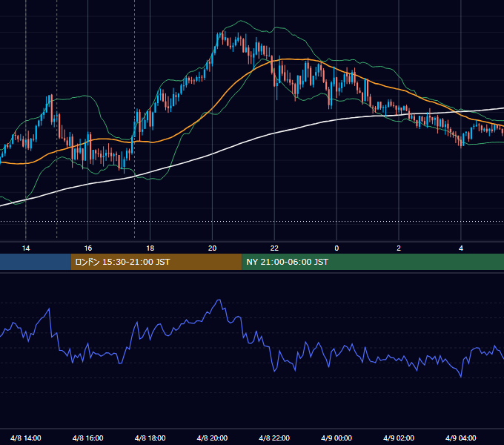Click the "2" hour label on price chart axis
504x445 pixels.
[399, 248]
